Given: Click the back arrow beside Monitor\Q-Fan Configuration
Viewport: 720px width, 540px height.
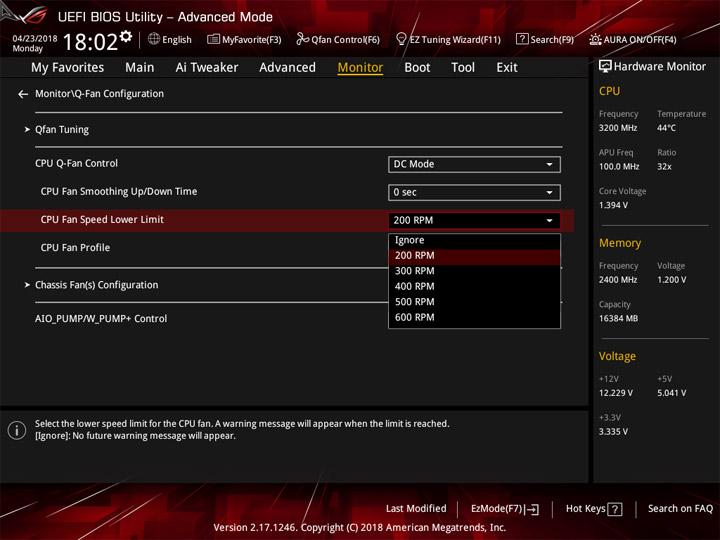Looking at the screenshot, I should click(23, 94).
